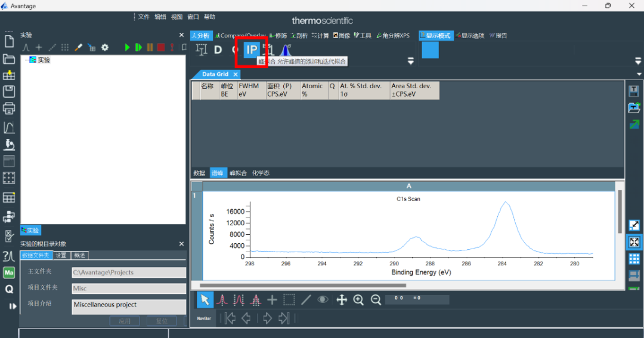Start experiment with green play button
644x338 pixels.
click(127, 47)
